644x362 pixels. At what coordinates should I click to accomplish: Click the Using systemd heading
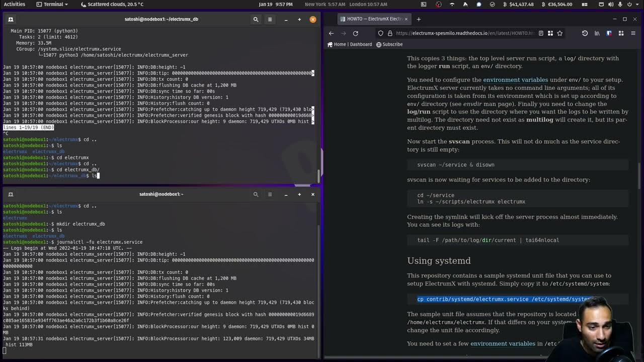pos(439,260)
